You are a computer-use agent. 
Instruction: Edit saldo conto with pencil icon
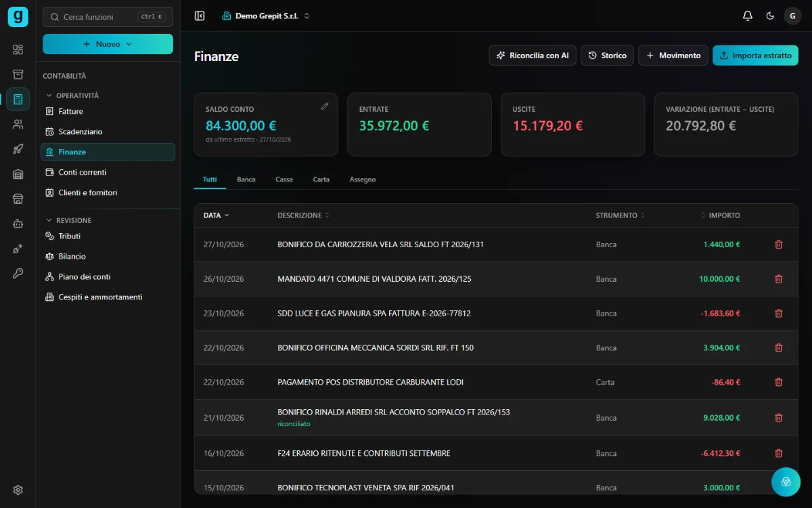point(325,106)
